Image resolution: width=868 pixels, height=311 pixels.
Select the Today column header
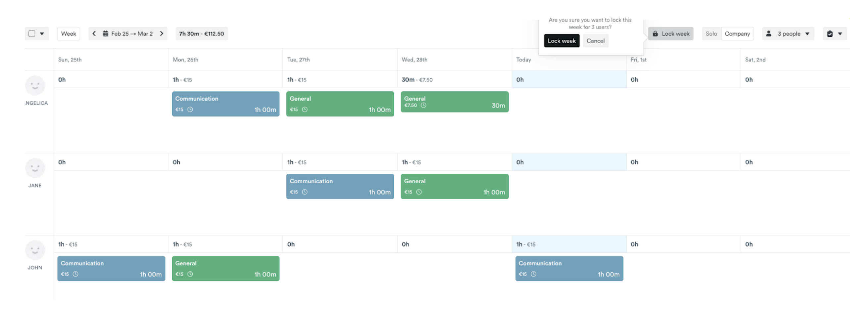(x=523, y=60)
